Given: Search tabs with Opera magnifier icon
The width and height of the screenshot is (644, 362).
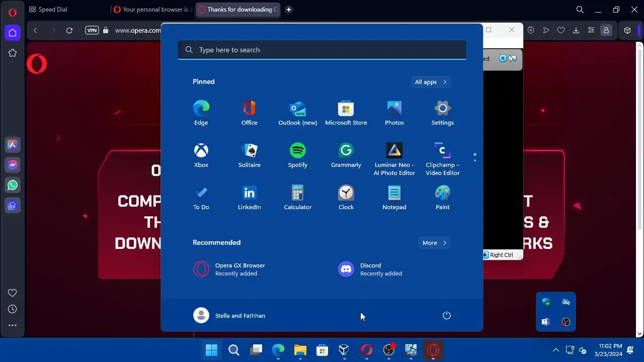Looking at the screenshot, I should coord(580,10).
